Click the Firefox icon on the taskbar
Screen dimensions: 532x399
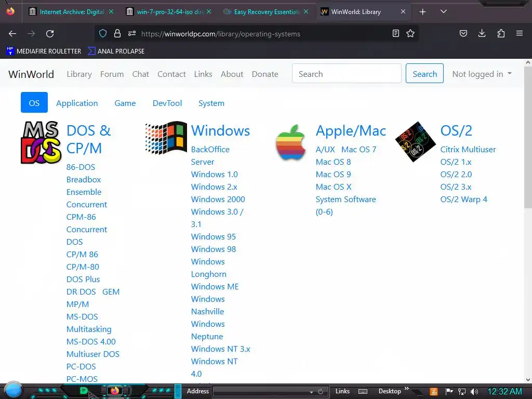point(115,391)
